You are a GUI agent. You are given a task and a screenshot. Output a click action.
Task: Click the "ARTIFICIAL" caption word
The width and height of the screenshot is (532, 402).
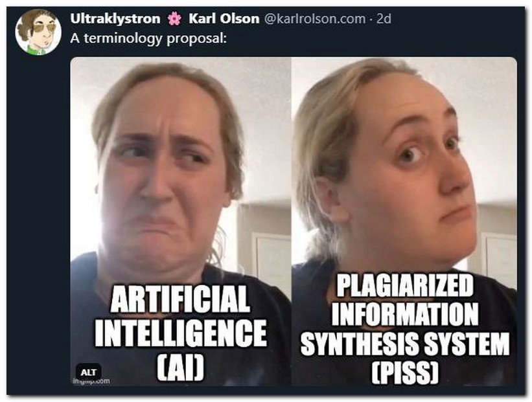[x=180, y=298]
